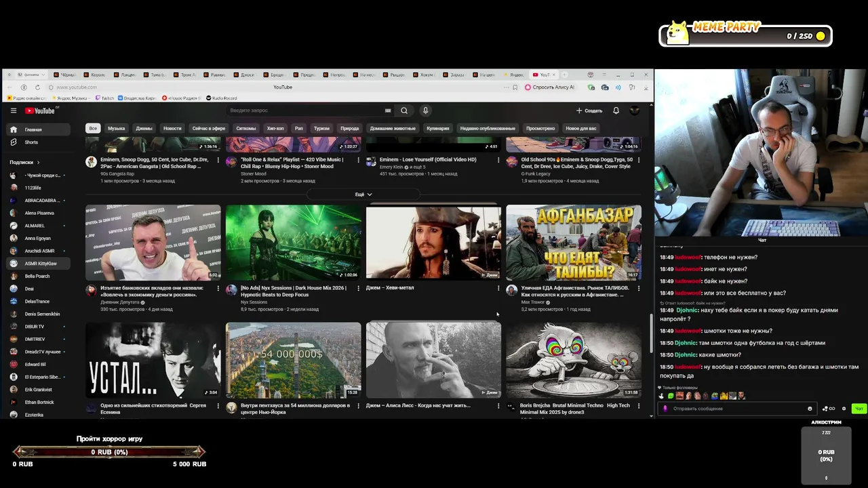Open the Дневник Депутата video thumbnail
Image resolution: width=868 pixels, height=488 pixels.
click(153, 243)
